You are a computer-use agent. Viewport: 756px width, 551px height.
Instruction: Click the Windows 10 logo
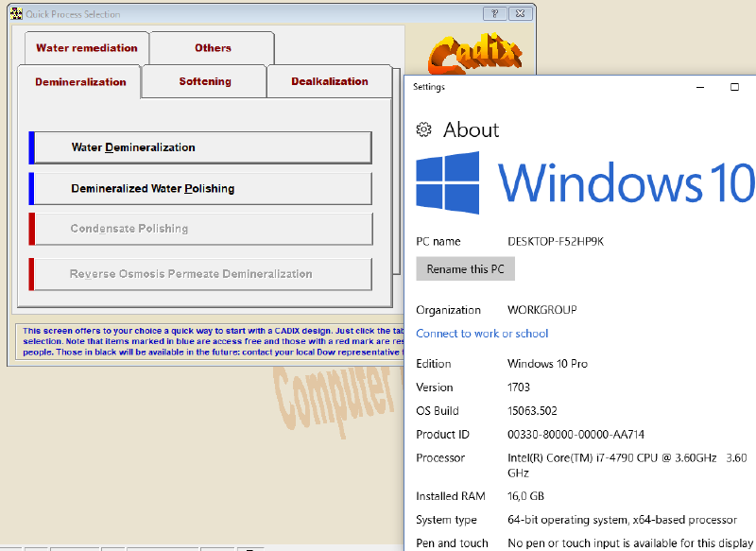pos(585,182)
